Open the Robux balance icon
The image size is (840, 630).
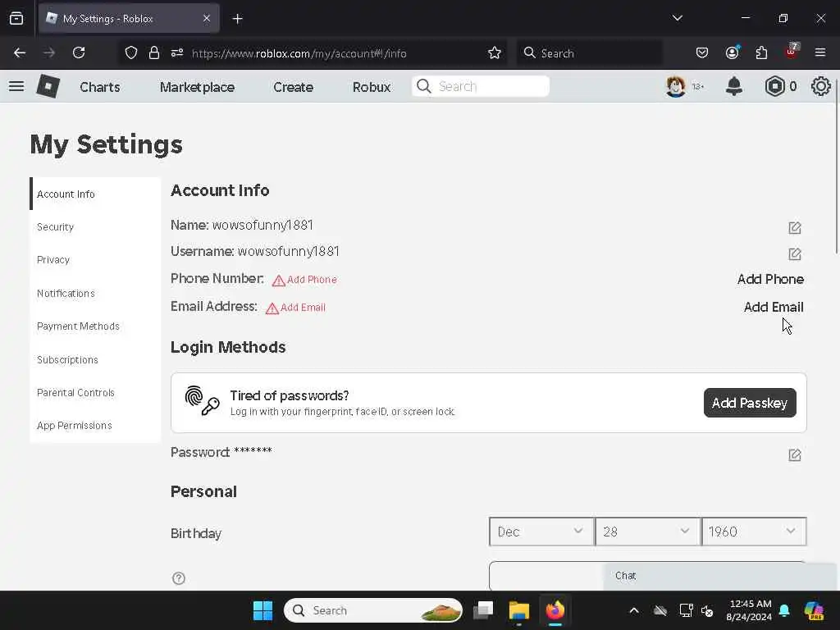[774, 86]
